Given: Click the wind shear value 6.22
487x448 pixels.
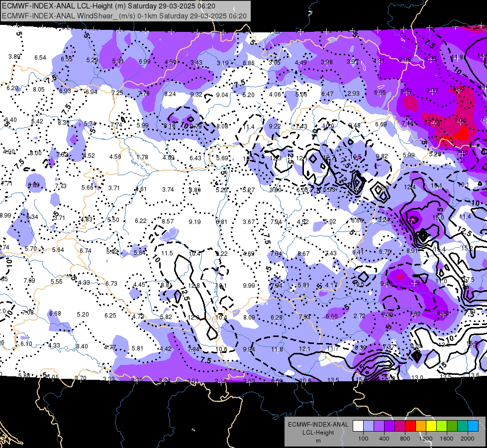Looking at the screenshot, I should 140,221.
